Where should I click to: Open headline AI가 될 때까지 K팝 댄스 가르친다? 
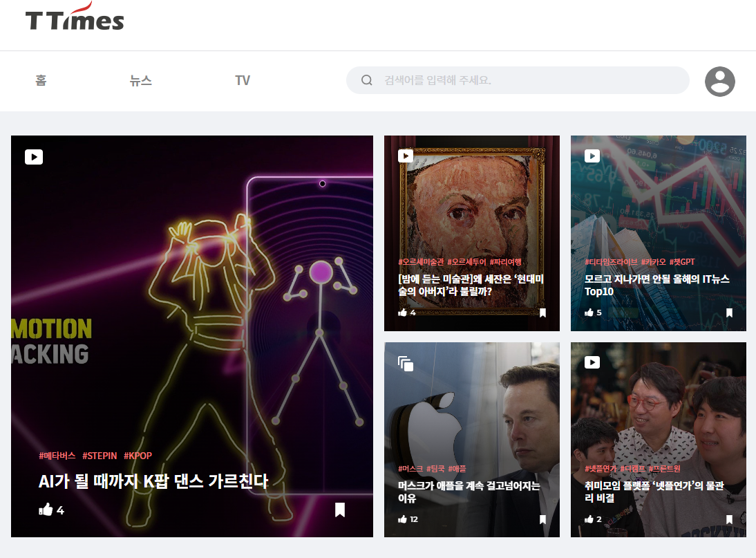click(153, 481)
